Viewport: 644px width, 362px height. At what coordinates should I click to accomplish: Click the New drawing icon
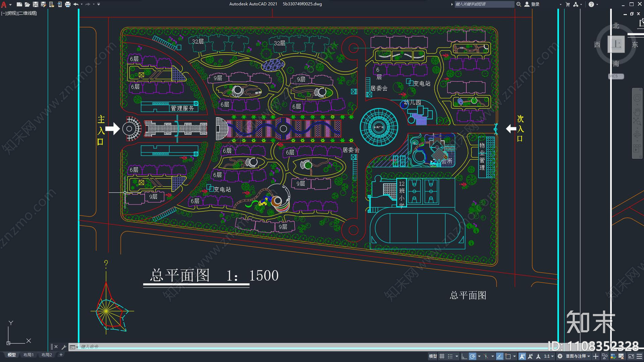tap(19, 4)
